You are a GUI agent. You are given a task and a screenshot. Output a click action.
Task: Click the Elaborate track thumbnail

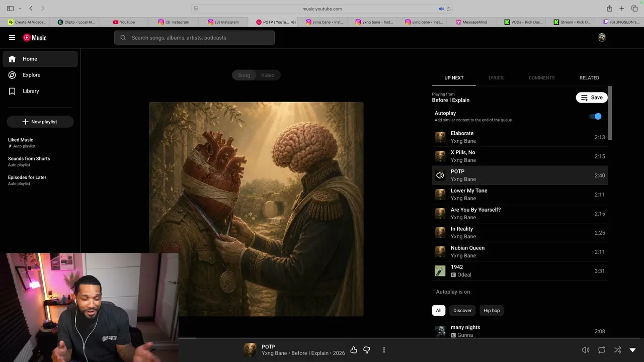tap(440, 137)
